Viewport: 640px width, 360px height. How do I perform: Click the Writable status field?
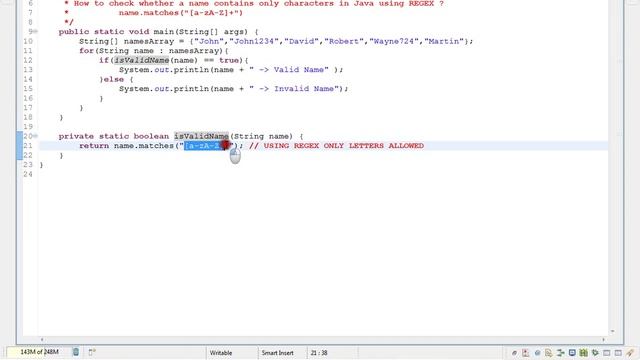coord(221,353)
